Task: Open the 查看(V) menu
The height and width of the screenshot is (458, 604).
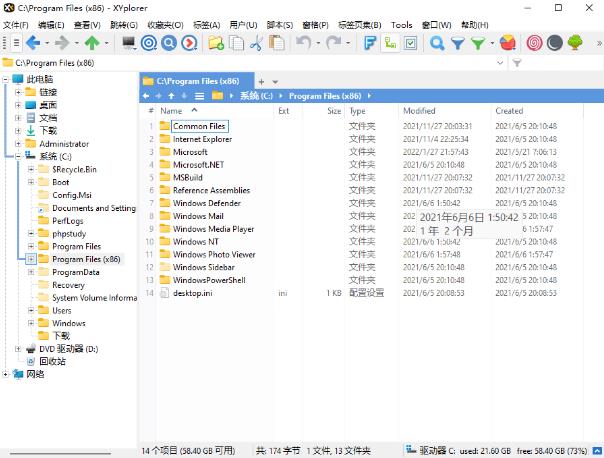Action: pos(87,25)
